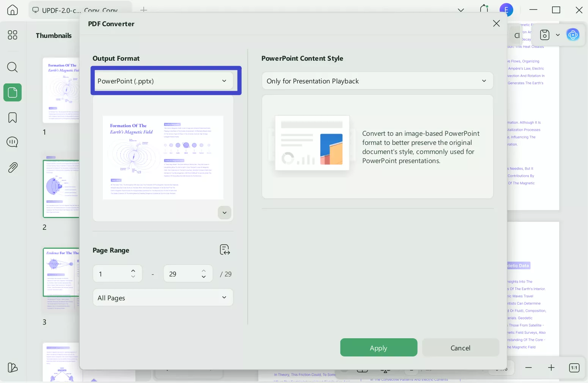Open the Attachments panel
Screen dimensions: 588x383
point(12,167)
